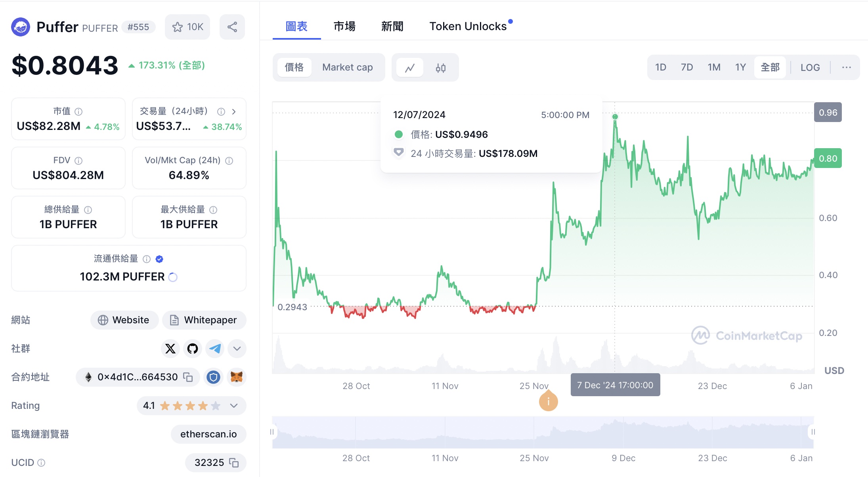Click the 0.80 current price label
868x477 pixels.
[x=828, y=158]
